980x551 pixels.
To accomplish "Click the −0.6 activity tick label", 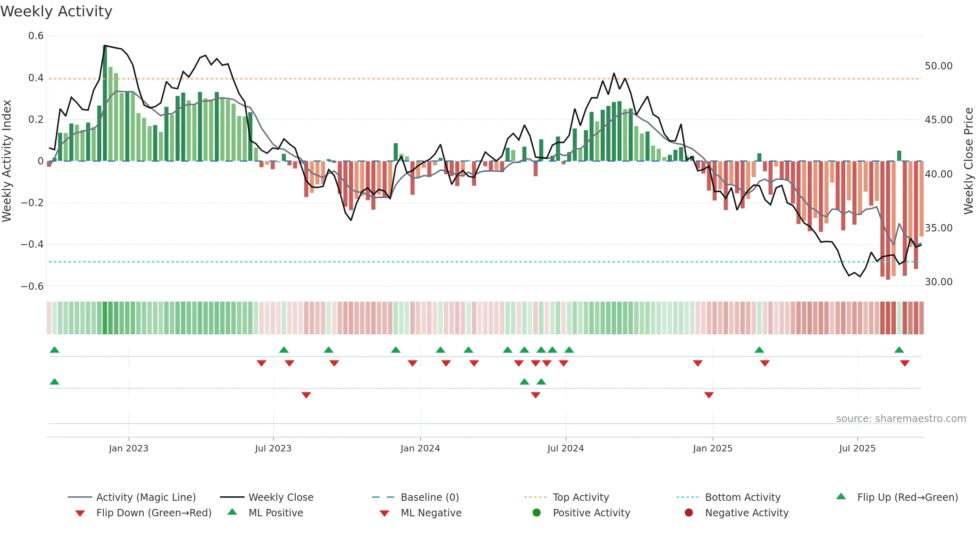I will [x=32, y=286].
